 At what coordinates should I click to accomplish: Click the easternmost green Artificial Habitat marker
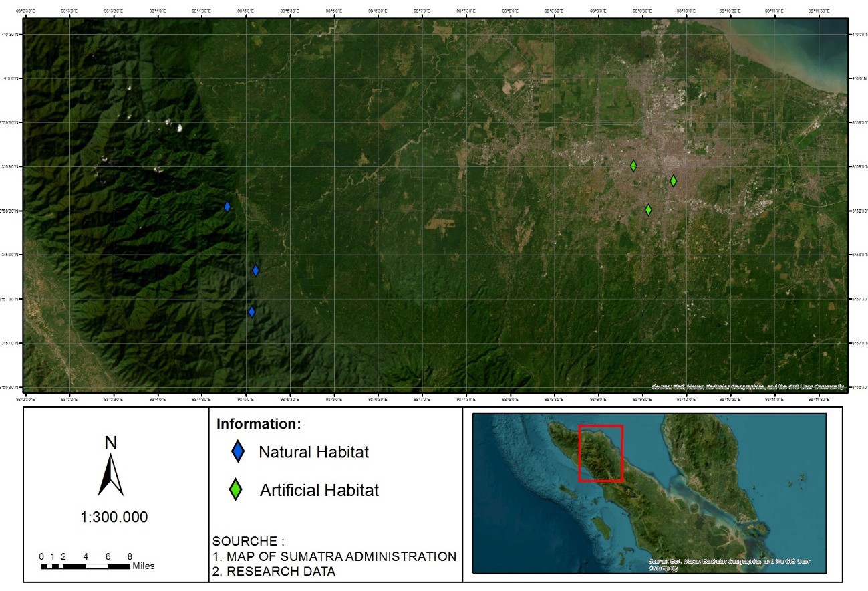coord(674,181)
